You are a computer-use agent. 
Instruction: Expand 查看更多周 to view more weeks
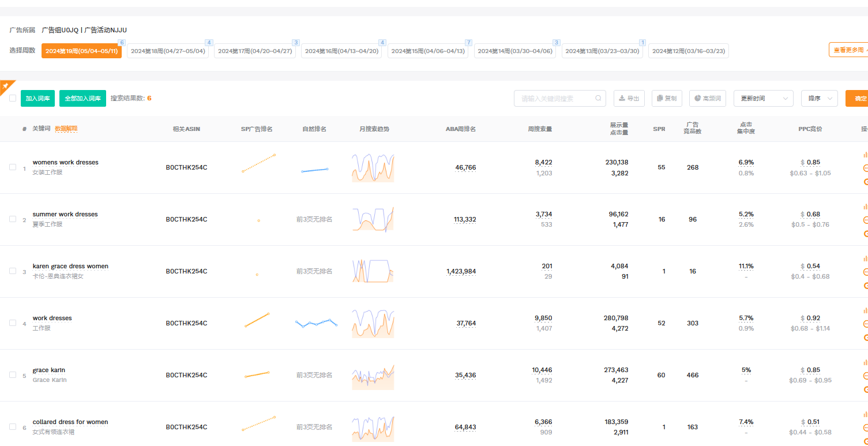click(849, 50)
